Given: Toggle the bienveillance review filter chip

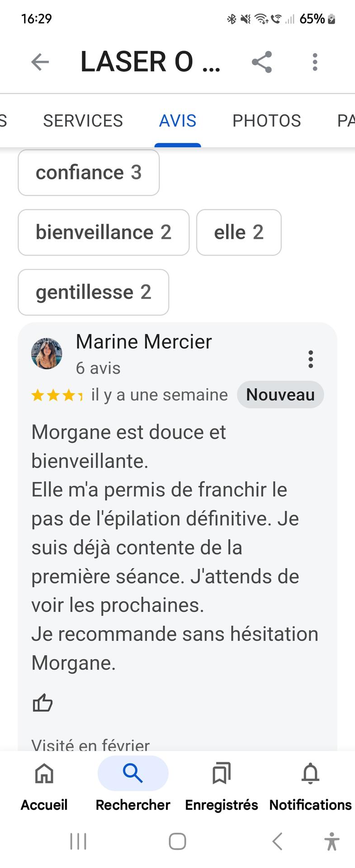Looking at the screenshot, I should [104, 232].
